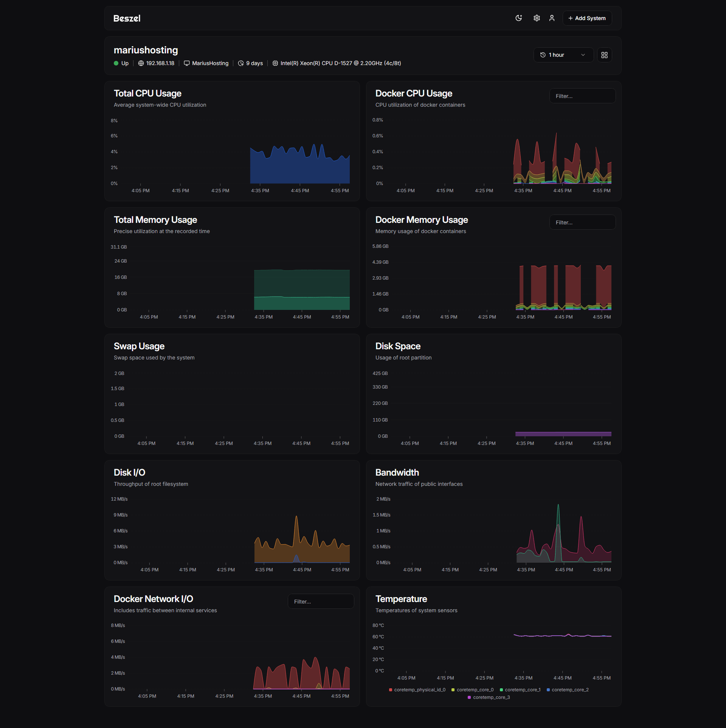Click orange area in Disk I/O chart
The height and width of the screenshot is (728, 726).
pyautogui.click(x=301, y=553)
